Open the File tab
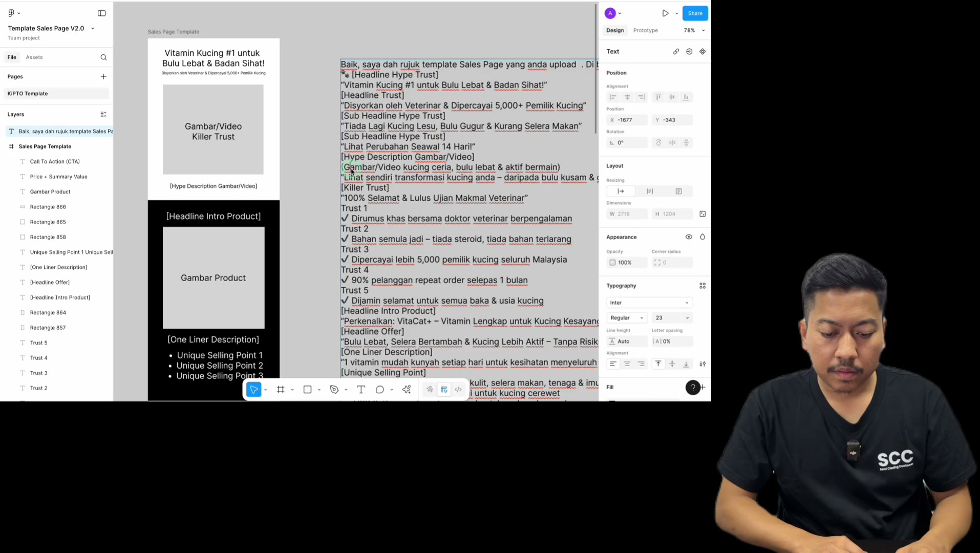This screenshot has width=980, height=553. coord(12,57)
